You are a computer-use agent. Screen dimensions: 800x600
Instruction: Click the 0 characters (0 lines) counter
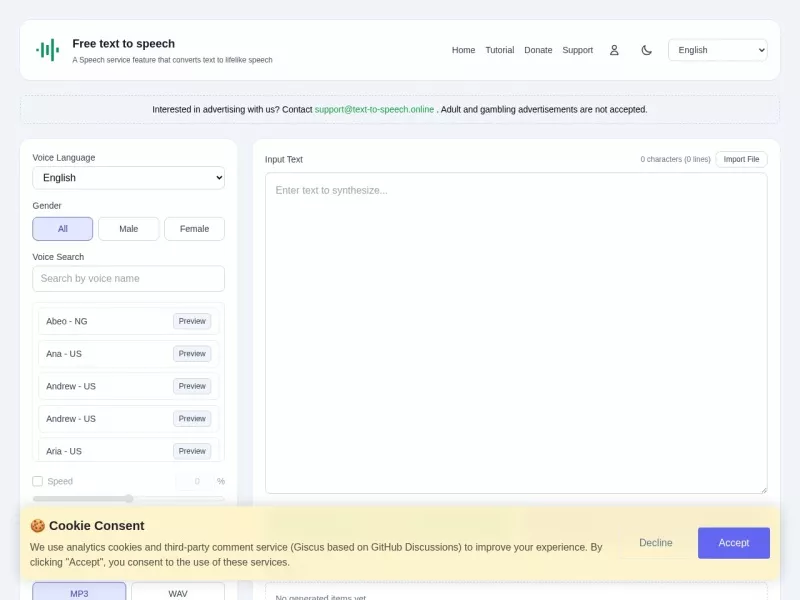click(x=676, y=159)
